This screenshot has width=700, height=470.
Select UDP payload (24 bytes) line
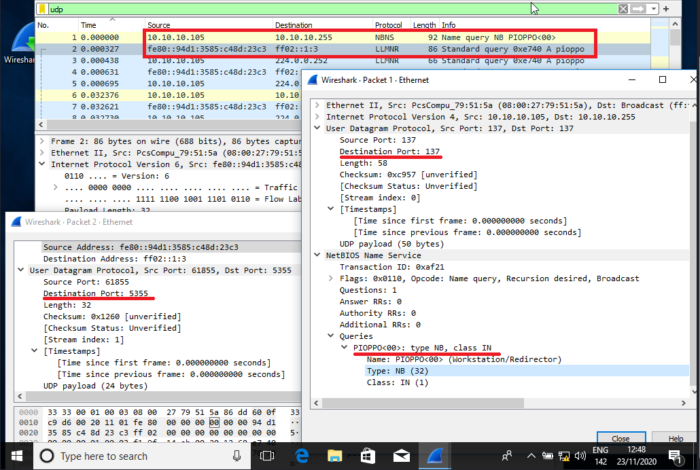(x=95, y=386)
